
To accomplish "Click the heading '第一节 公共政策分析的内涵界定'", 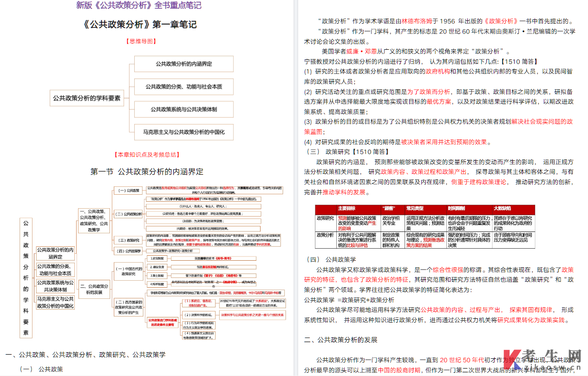I will pyautogui.click(x=147, y=172).
